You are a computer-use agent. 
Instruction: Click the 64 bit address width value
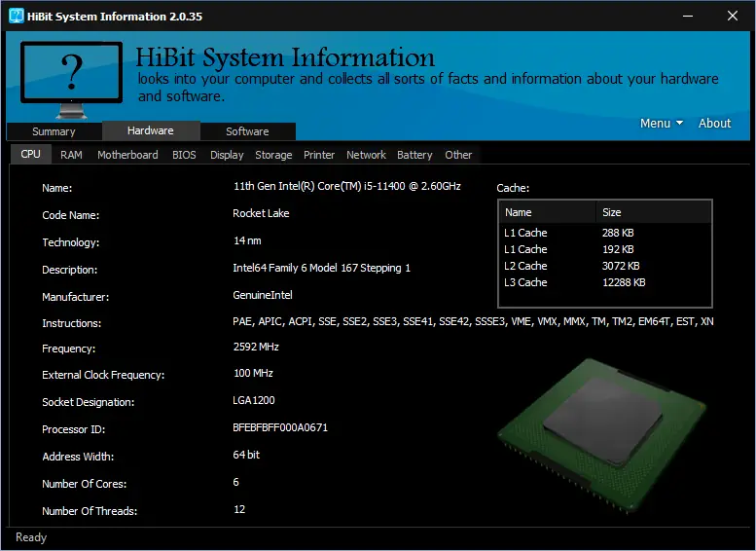click(x=246, y=455)
